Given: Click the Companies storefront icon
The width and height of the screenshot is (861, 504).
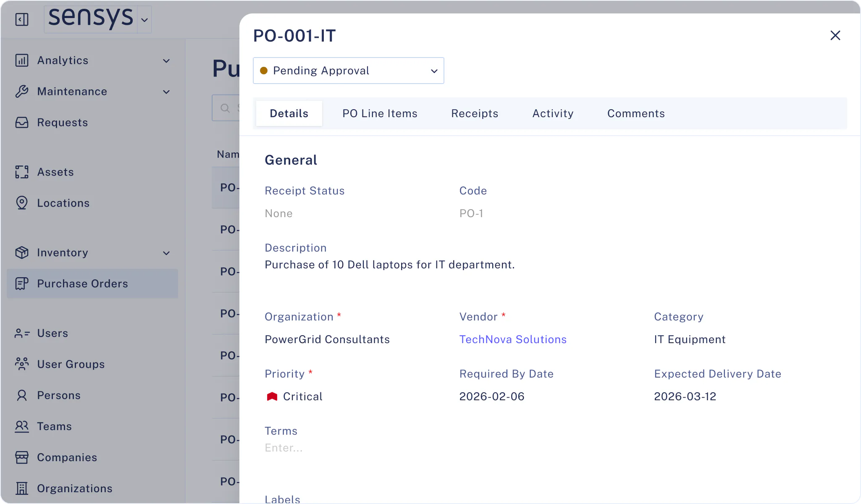Looking at the screenshot, I should pyautogui.click(x=22, y=458).
